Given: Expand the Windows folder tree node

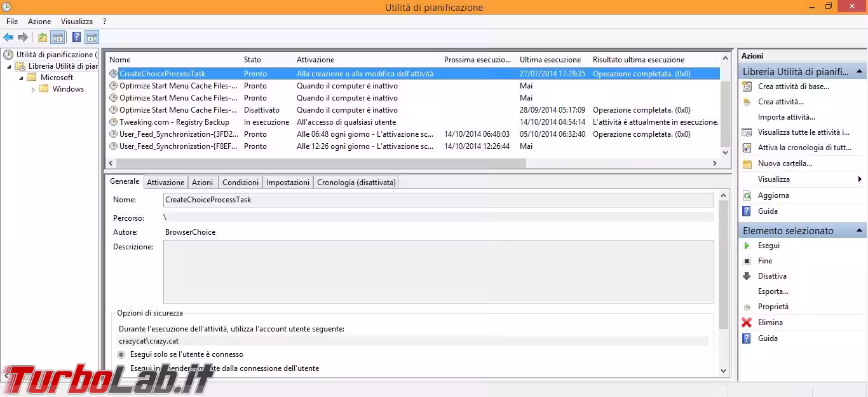Looking at the screenshot, I should click(x=34, y=90).
